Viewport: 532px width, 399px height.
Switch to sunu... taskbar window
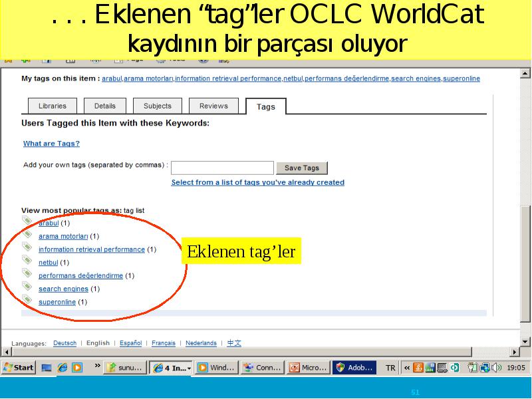[x=125, y=368]
